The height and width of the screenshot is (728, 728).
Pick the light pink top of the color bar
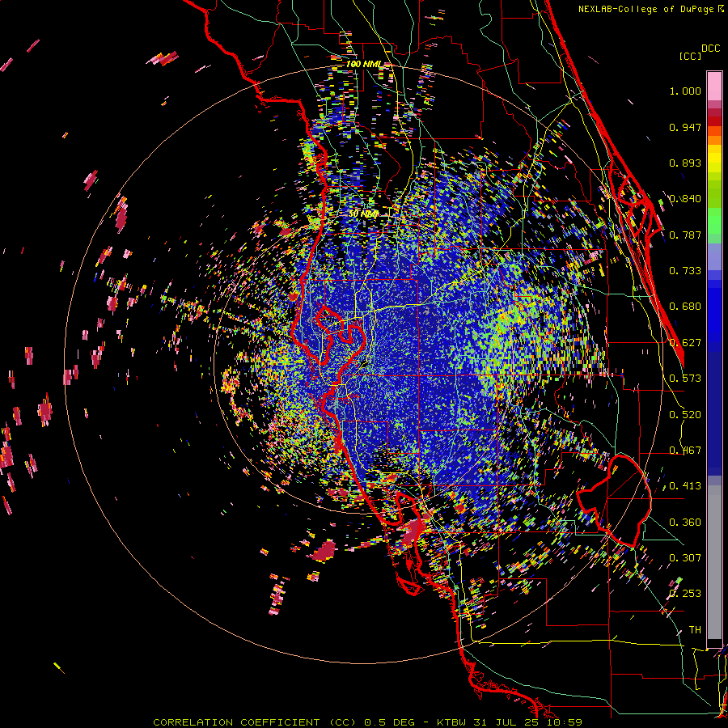click(714, 86)
